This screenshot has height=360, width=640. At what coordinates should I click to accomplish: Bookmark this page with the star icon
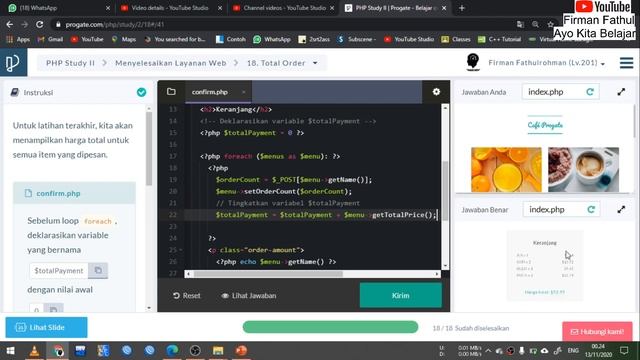pos(550,24)
